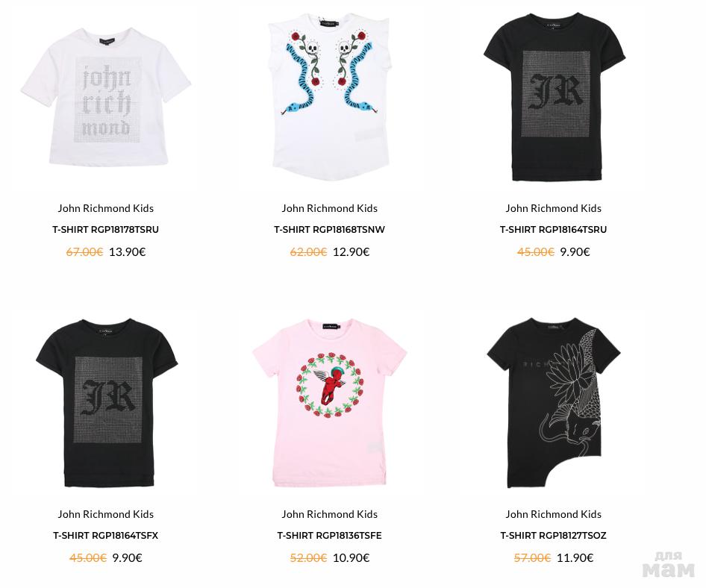Click product link T-SHIRT RGP18164TSRU
The height and width of the screenshot is (588, 706).
click(553, 230)
